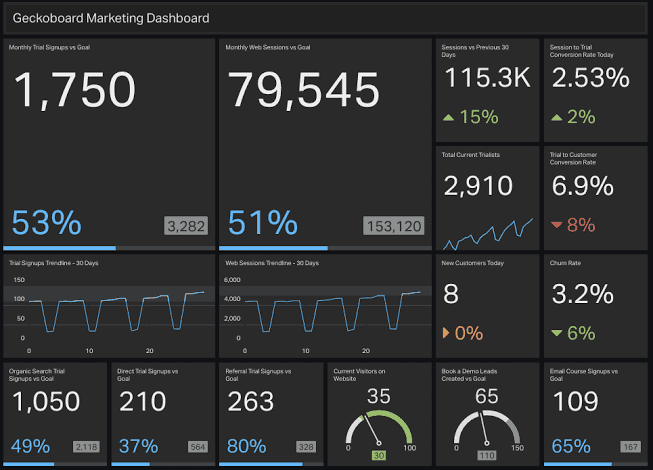The height and width of the screenshot is (470, 653).
Task: Click the 1,050 organic search signups value
Action: click(46, 402)
